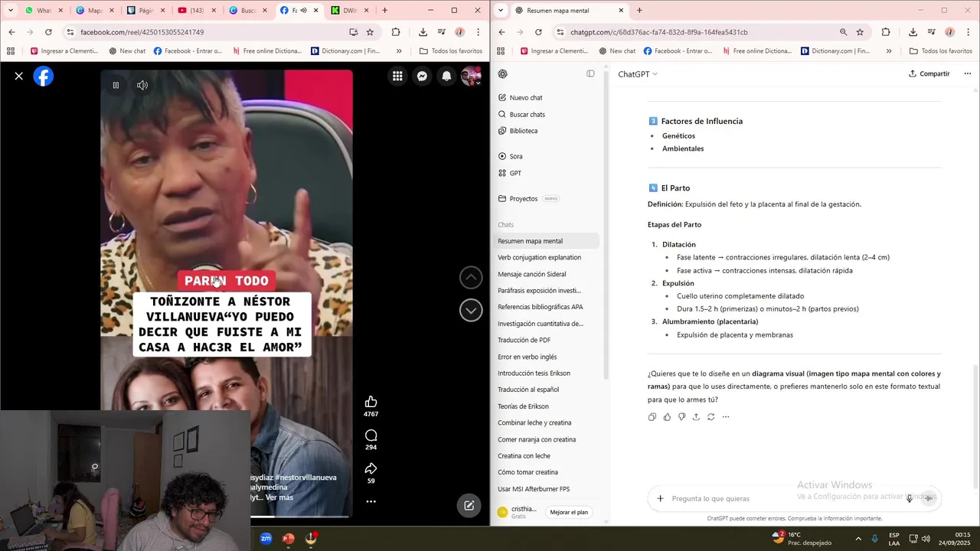Open the Facebook menu grid icon

(x=397, y=76)
